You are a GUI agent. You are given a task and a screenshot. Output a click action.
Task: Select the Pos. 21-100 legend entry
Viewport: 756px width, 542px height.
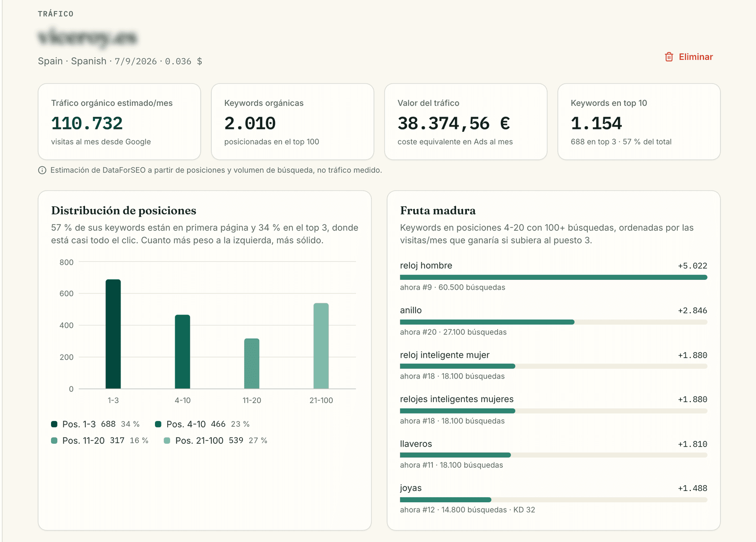point(215,440)
